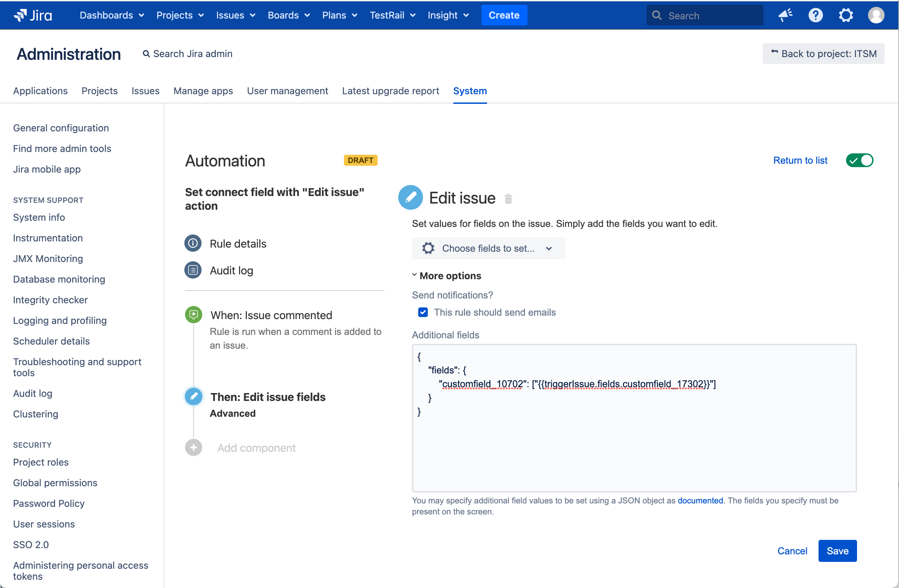Click the user profile avatar
Image resolution: width=899 pixels, height=588 pixels.
click(876, 15)
